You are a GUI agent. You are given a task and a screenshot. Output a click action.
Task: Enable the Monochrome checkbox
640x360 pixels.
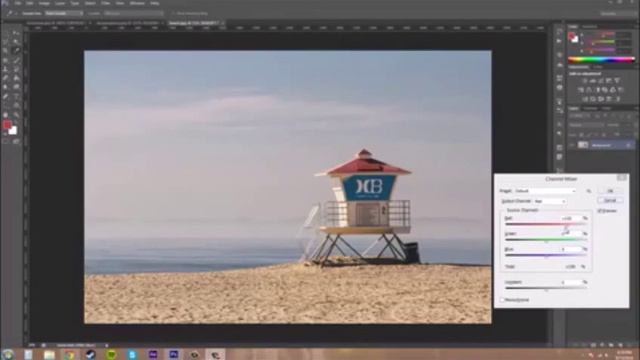tap(502, 300)
